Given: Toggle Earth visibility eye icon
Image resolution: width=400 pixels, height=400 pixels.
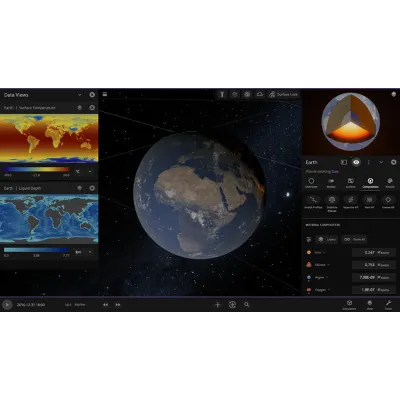Looking at the screenshot, I should [356, 162].
